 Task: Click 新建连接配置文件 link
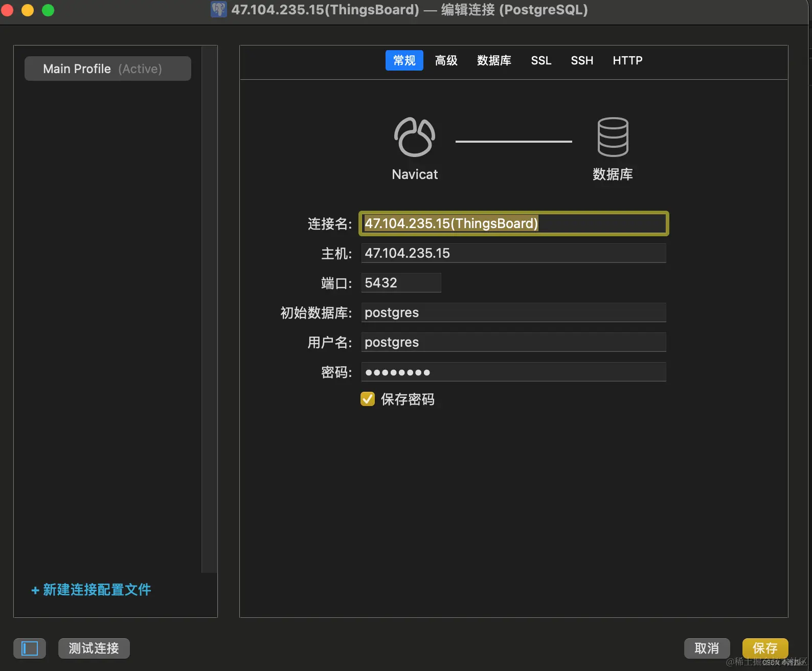pyautogui.click(x=92, y=590)
